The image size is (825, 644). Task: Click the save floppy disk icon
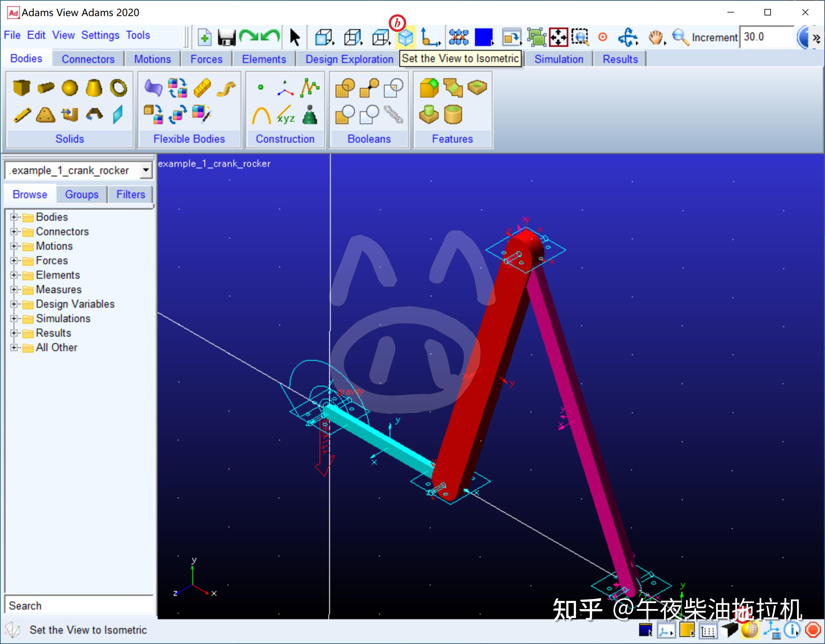(226, 37)
